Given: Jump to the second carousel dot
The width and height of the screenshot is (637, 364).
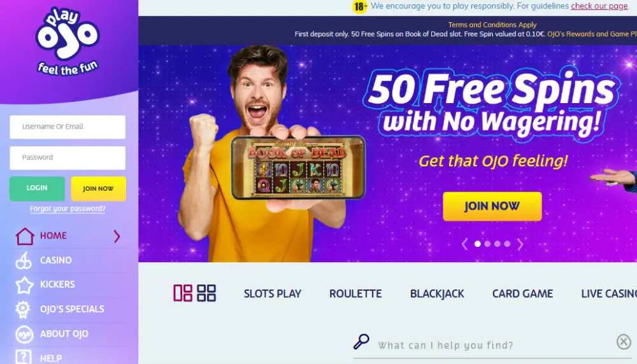Looking at the screenshot, I should coord(487,244).
